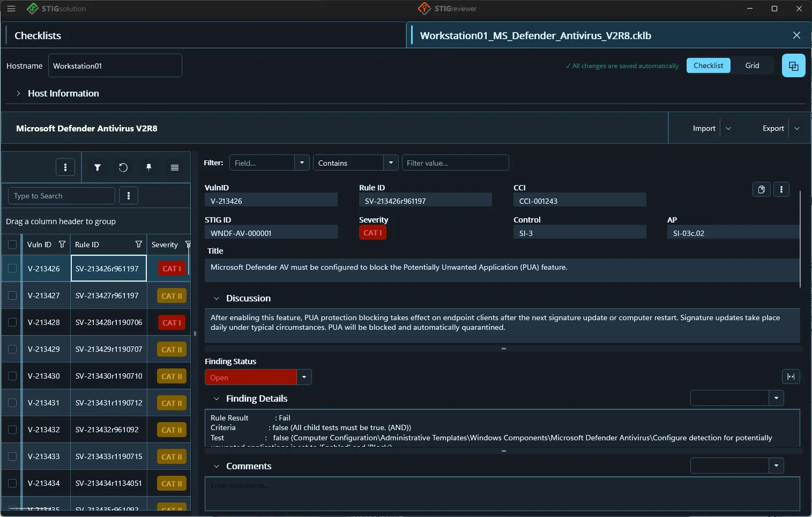This screenshot has width=812, height=517.
Task: Check the V-213433 row checkbox
Action: [x=12, y=456]
